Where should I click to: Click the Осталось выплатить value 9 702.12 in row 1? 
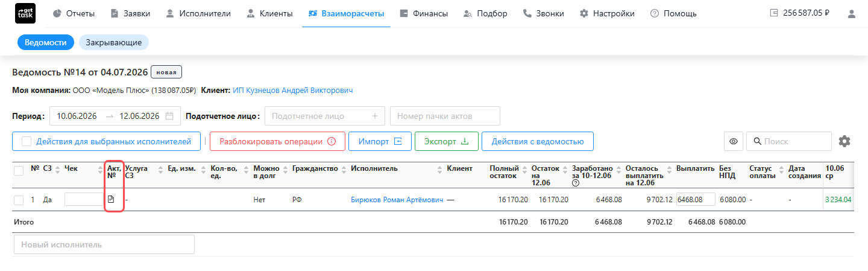pyautogui.click(x=659, y=200)
